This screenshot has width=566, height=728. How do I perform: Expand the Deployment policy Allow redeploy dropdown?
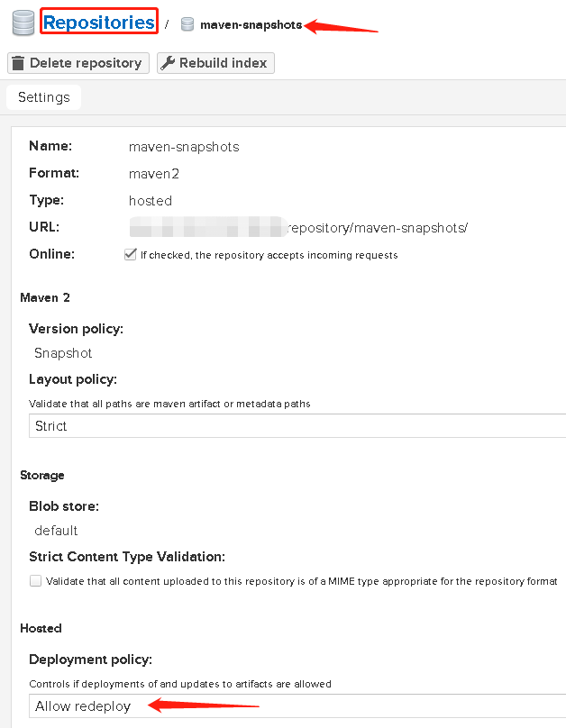pyautogui.click(x=297, y=706)
